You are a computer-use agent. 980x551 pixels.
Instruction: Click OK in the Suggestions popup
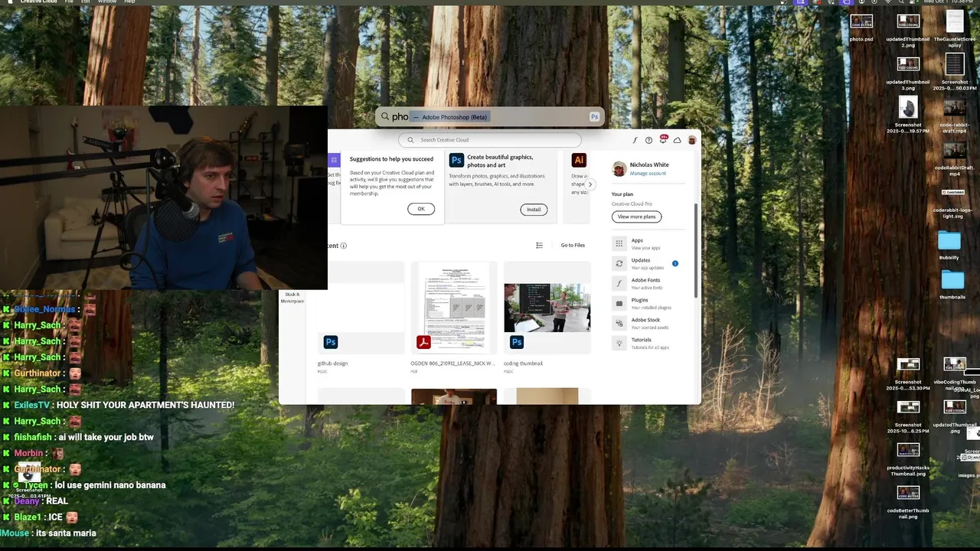(x=421, y=209)
